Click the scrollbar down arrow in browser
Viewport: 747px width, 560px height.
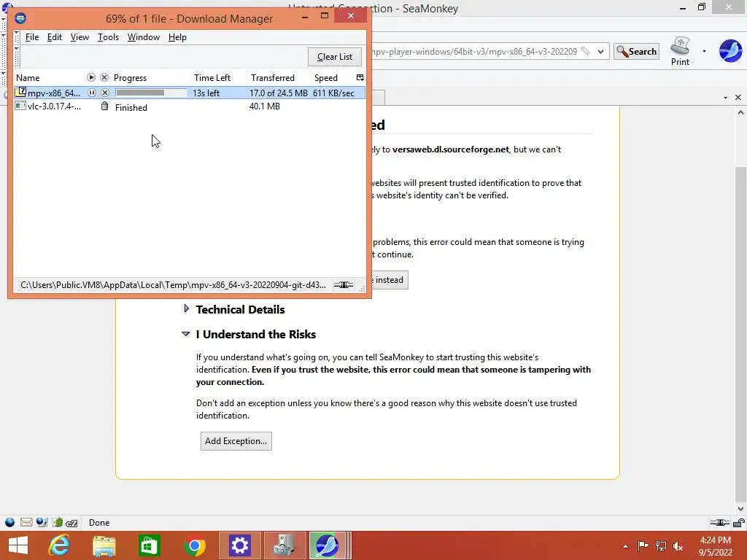740,508
